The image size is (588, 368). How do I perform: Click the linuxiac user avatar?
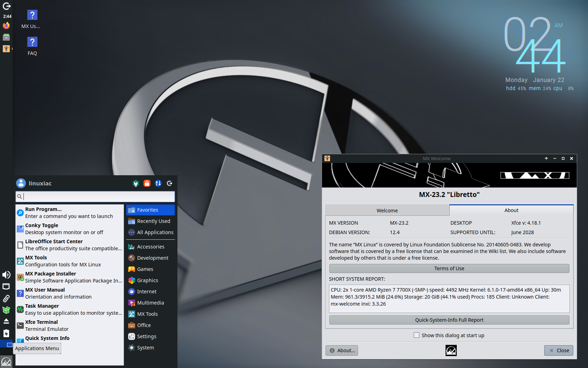(x=21, y=183)
